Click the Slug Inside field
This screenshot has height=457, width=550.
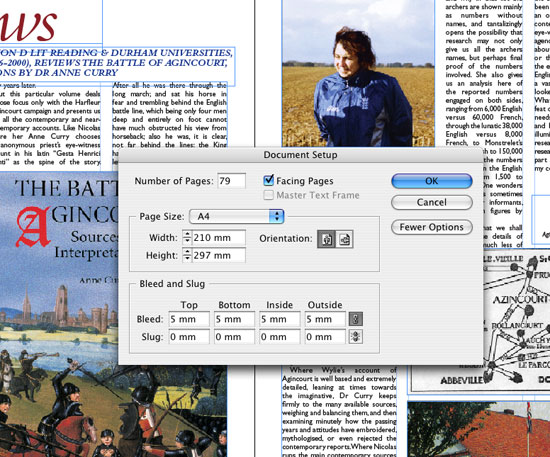pos(280,337)
